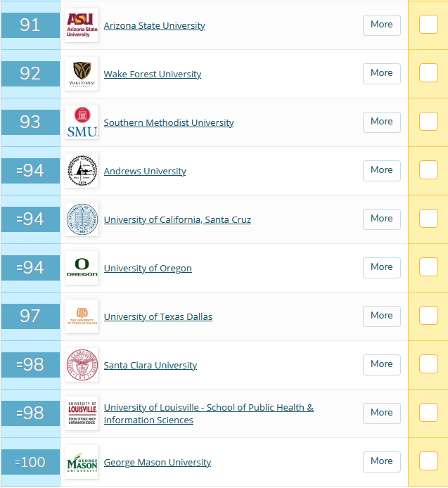Click the Arizona State University logo

[x=82, y=25]
